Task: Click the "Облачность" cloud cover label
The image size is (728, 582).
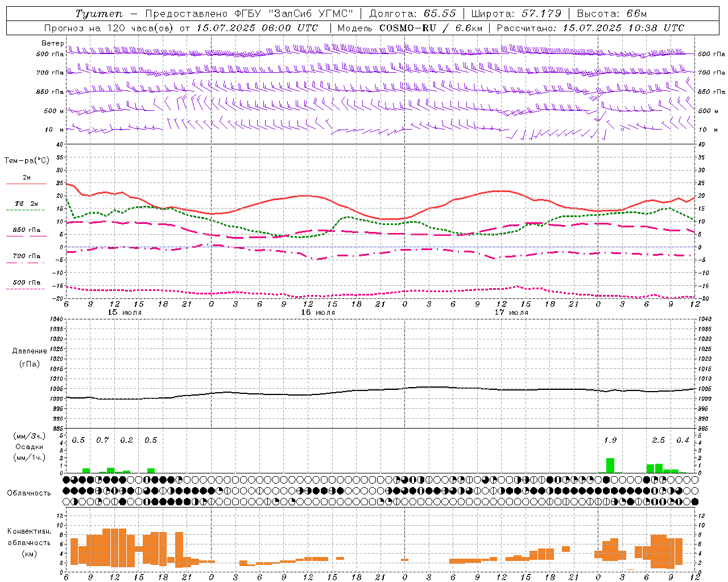Action: (x=29, y=493)
